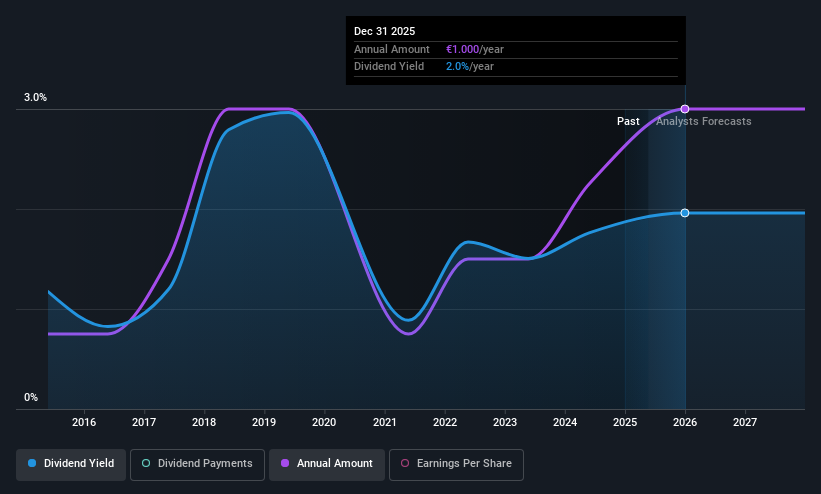Enable the Dividend Payments series
This screenshot has width=821, height=494.
coord(197,464)
